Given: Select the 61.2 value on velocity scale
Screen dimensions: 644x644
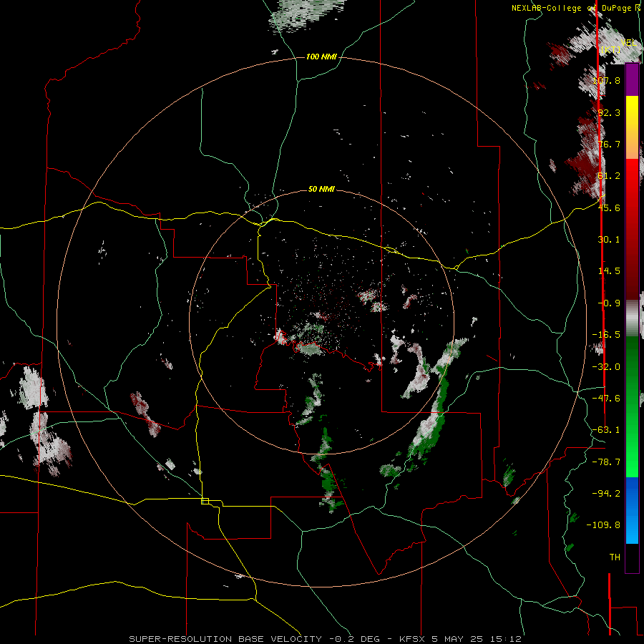Looking at the screenshot, I should coord(609,176).
